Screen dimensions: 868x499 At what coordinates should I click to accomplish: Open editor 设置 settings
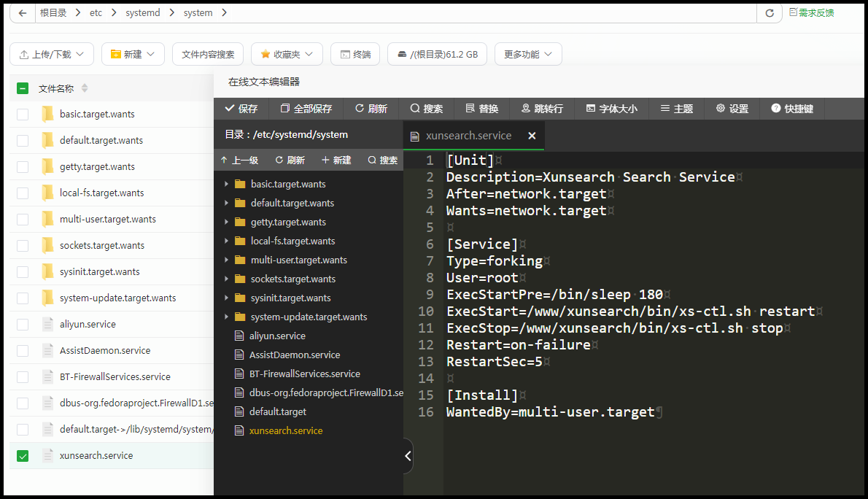click(732, 109)
